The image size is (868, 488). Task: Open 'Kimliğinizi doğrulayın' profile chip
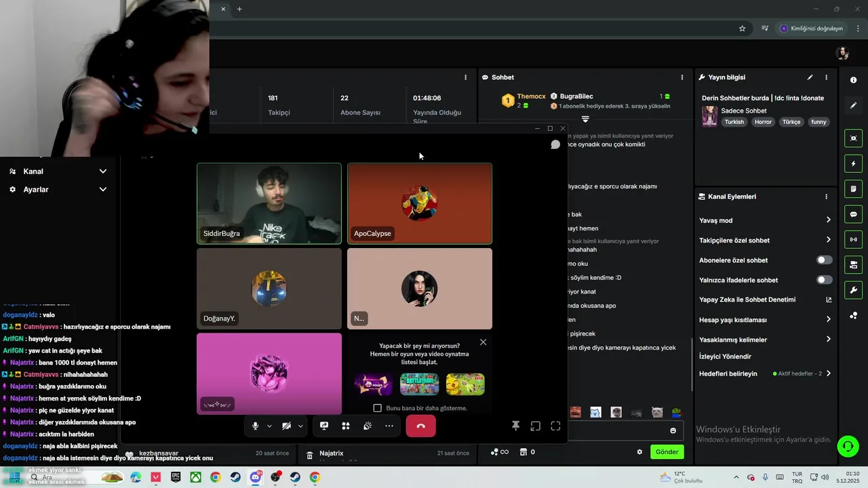click(x=811, y=28)
